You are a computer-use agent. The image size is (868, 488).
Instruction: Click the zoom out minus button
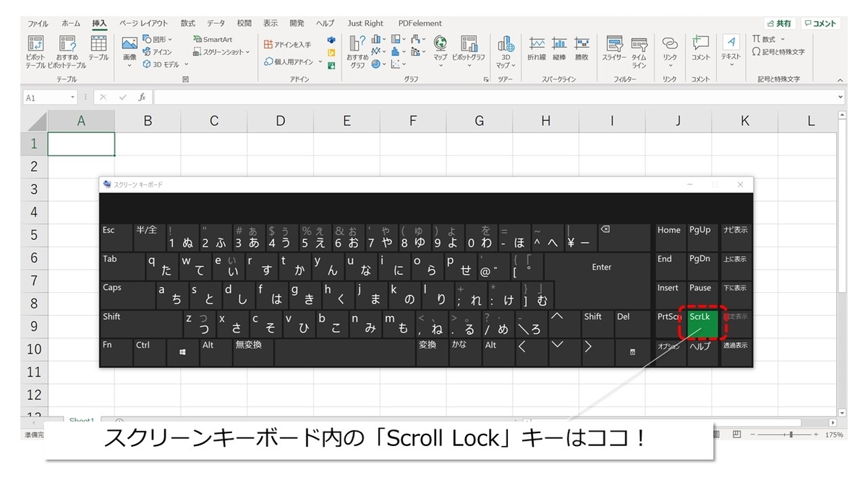[x=754, y=435]
